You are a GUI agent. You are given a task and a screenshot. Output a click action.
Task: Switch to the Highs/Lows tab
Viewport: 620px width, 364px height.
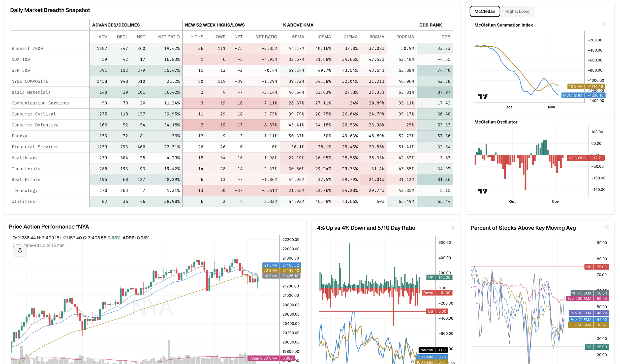(517, 11)
